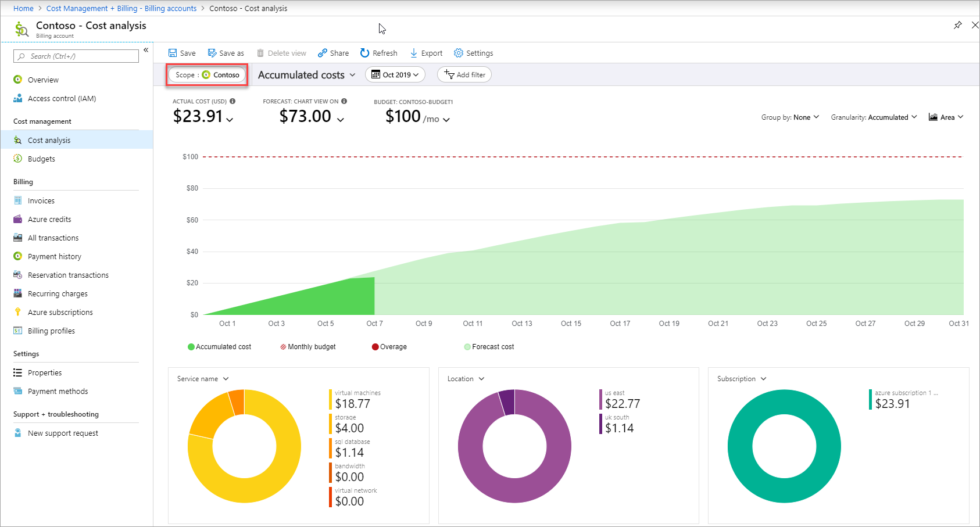Viewport: 980px width, 527px height.
Task: Pin this blade using the pin icon
Action: pos(958,25)
